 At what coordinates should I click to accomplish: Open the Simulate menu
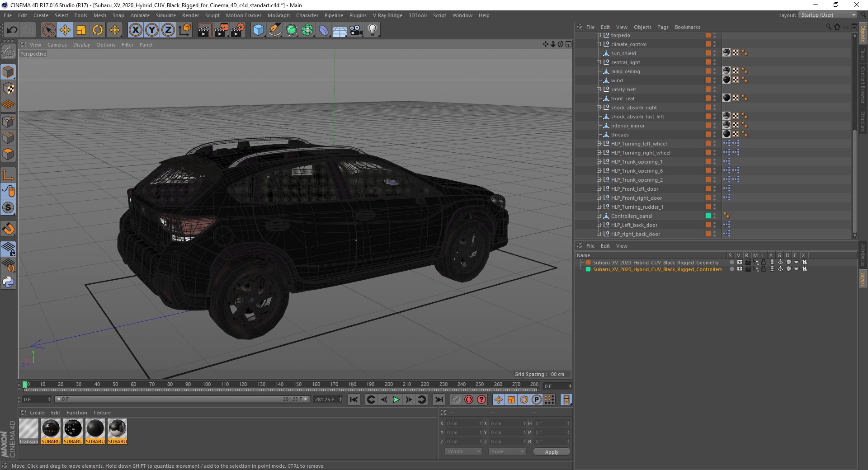166,15
